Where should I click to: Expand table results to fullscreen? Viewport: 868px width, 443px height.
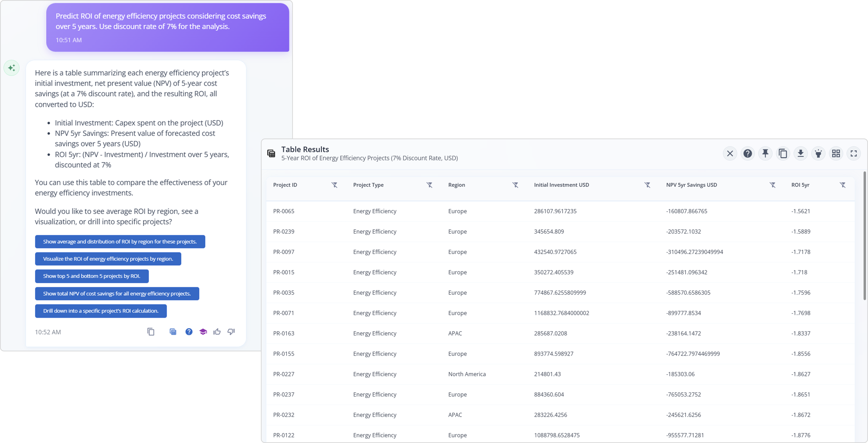853,154
